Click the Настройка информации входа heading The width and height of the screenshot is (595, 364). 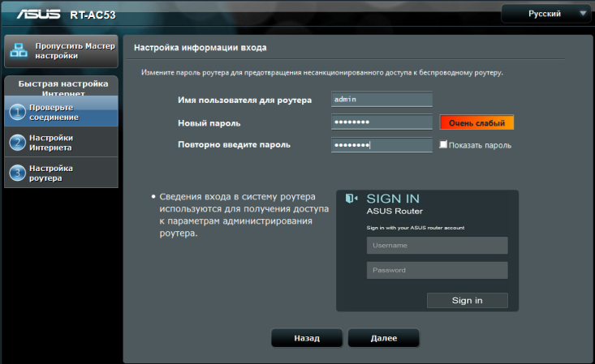coord(200,48)
